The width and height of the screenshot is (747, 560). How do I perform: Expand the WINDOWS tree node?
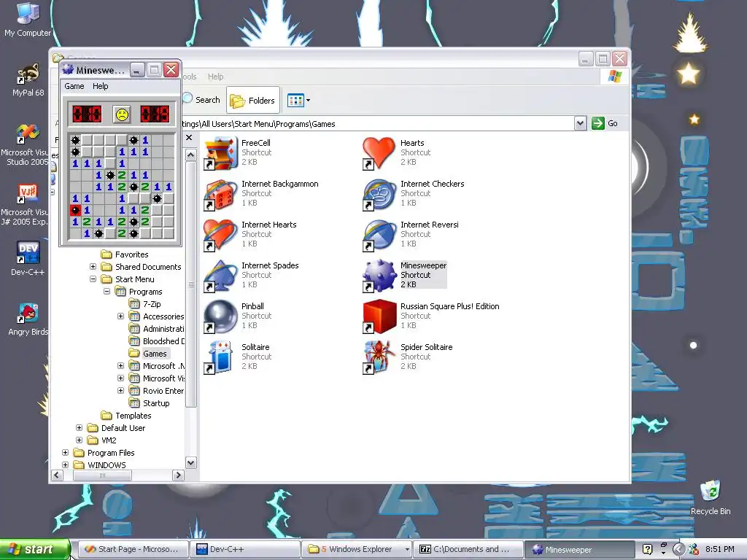(x=65, y=464)
